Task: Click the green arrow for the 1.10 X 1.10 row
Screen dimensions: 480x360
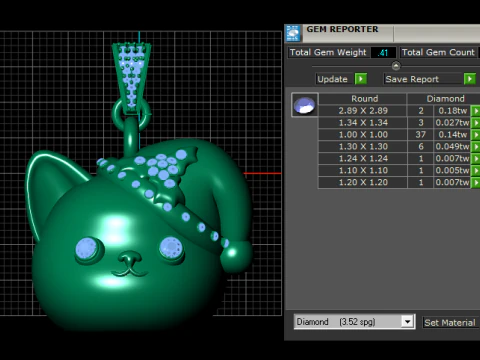Action: pos(476,171)
